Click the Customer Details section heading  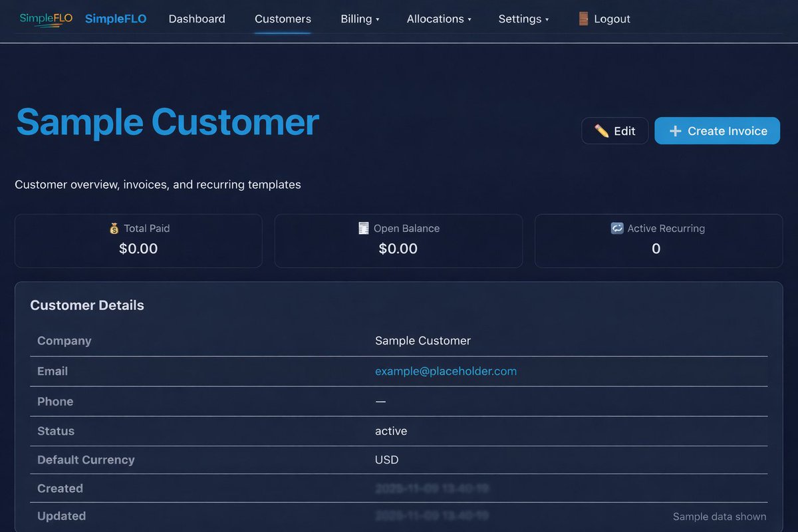87,305
